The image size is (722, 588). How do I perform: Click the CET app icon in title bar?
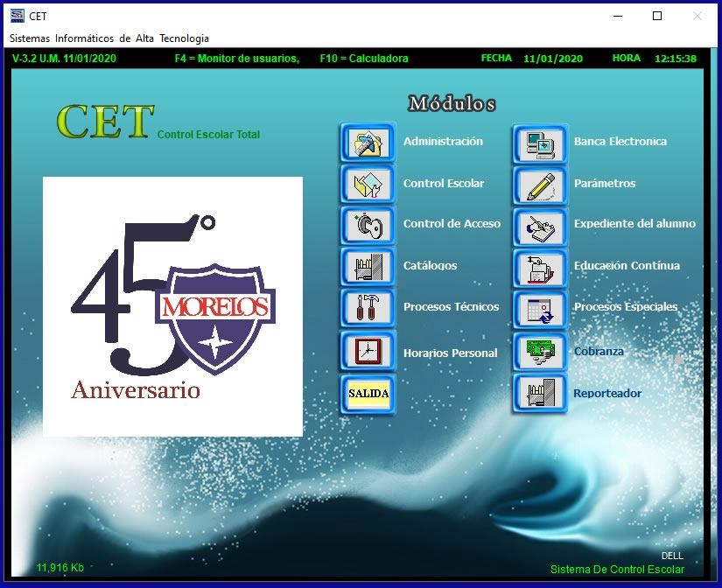coord(17,16)
